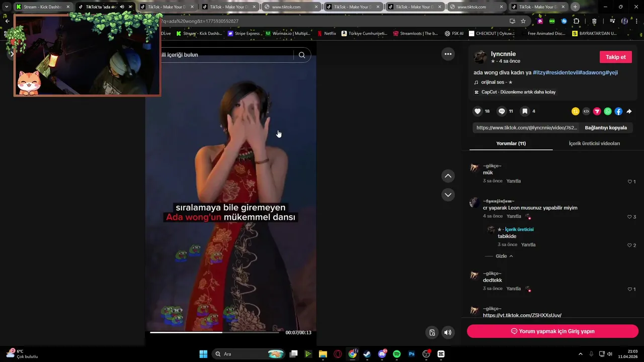The height and width of the screenshot is (362, 644).
Task: Click the Windows taskbar search box
Action: pyautogui.click(x=249, y=354)
